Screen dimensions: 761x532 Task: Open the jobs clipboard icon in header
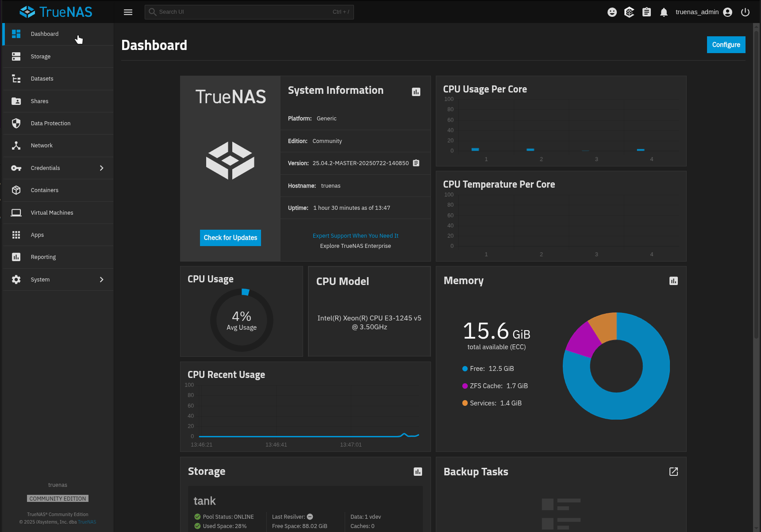click(646, 12)
